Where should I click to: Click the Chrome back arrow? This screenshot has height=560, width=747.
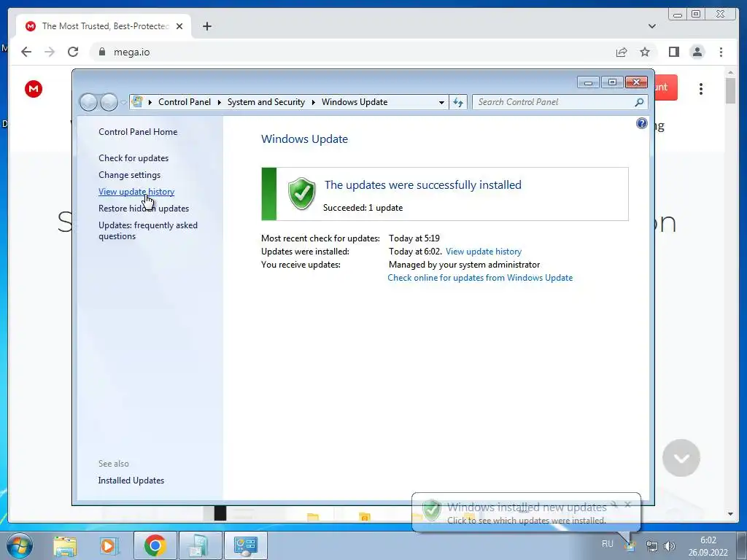[26, 52]
